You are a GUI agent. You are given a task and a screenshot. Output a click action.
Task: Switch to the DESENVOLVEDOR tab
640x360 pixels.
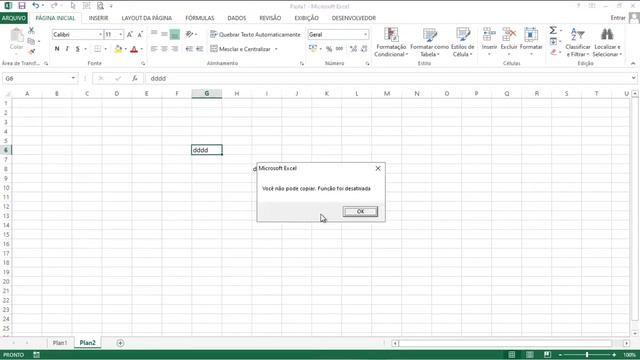[353, 18]
